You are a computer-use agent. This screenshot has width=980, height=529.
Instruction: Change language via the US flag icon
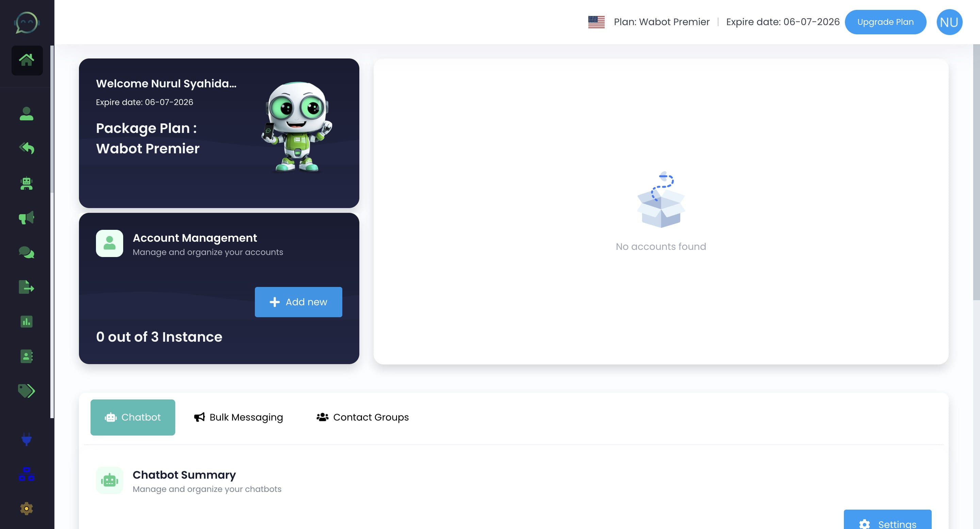(x=596, y=22)
